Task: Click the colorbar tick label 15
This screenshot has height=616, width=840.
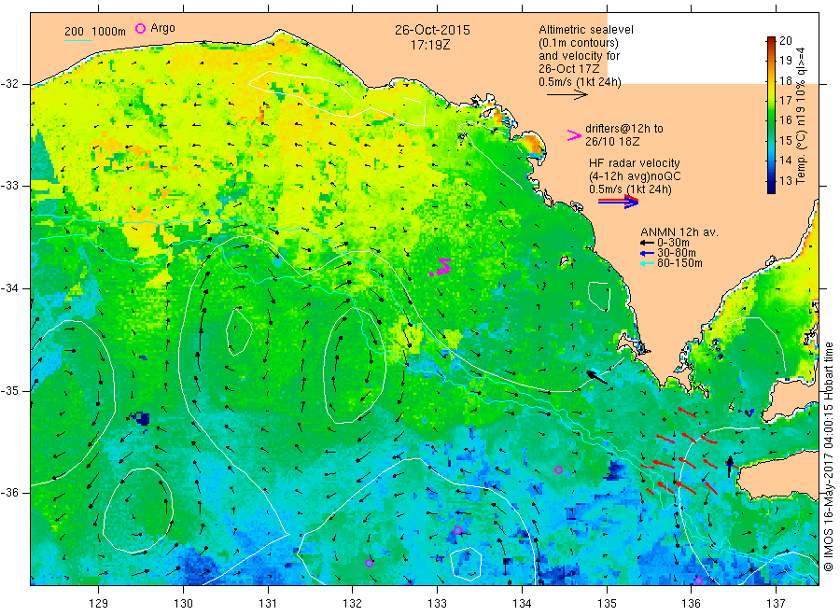Action: click(785, 140)
